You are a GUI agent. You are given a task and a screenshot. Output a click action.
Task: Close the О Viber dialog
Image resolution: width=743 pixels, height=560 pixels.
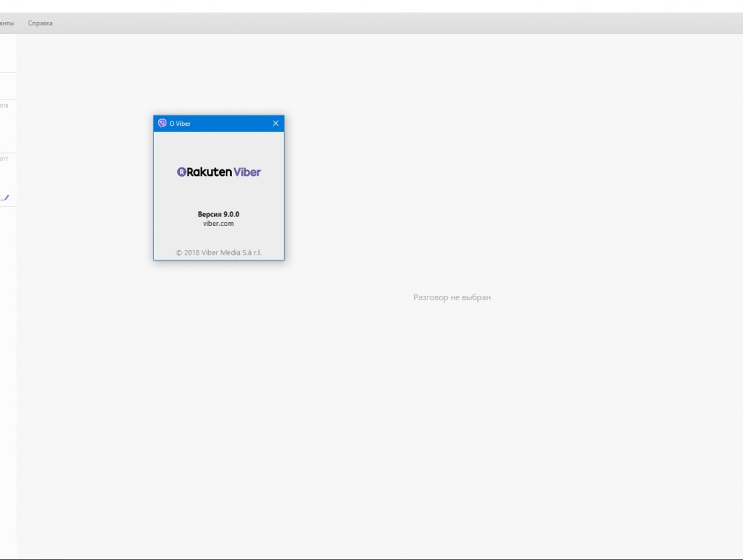tap(275, 124)
